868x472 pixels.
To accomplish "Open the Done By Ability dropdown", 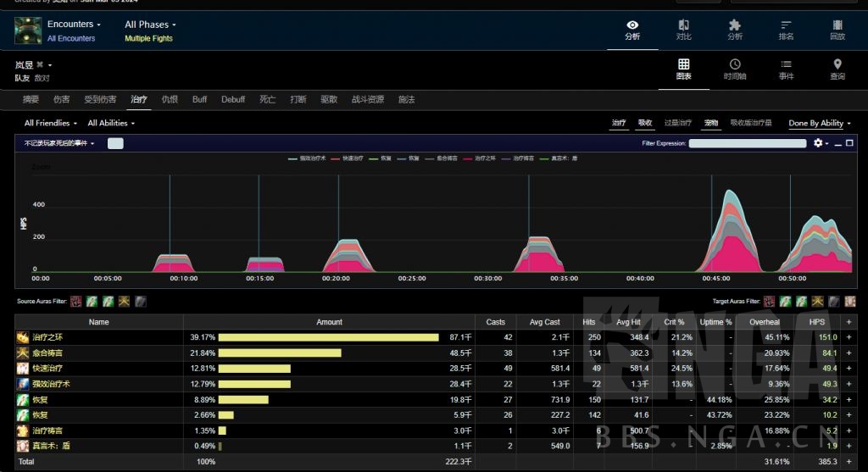I will [820, 123].
